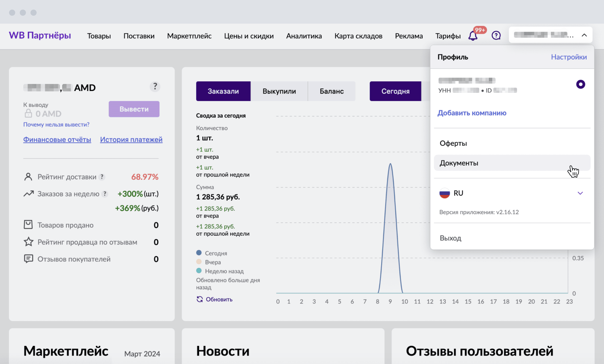Open the Цены и скидки menu
This screenshot has width=604, height=364.
pos(249,36)
